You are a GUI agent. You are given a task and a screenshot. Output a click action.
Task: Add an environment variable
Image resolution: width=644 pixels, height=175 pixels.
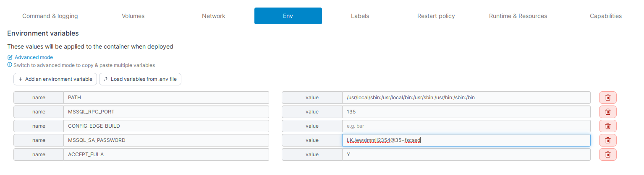point(55,79)
